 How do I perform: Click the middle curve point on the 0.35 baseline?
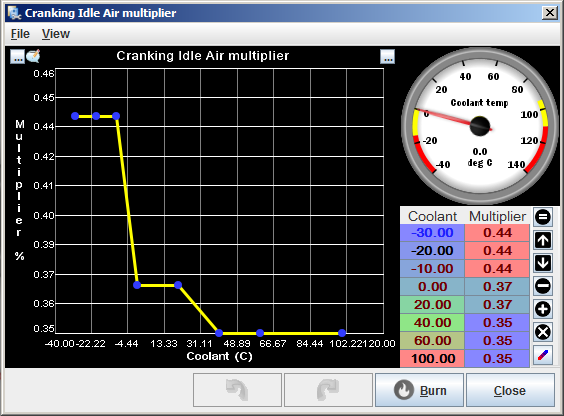point(260,333)
